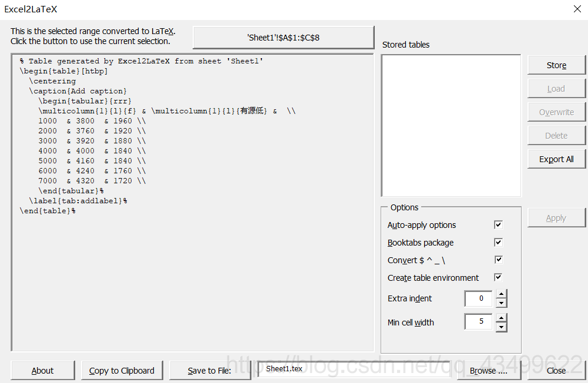Click the row starting with 4000
The width and height of the screenshot is (588, 383).
92,151
